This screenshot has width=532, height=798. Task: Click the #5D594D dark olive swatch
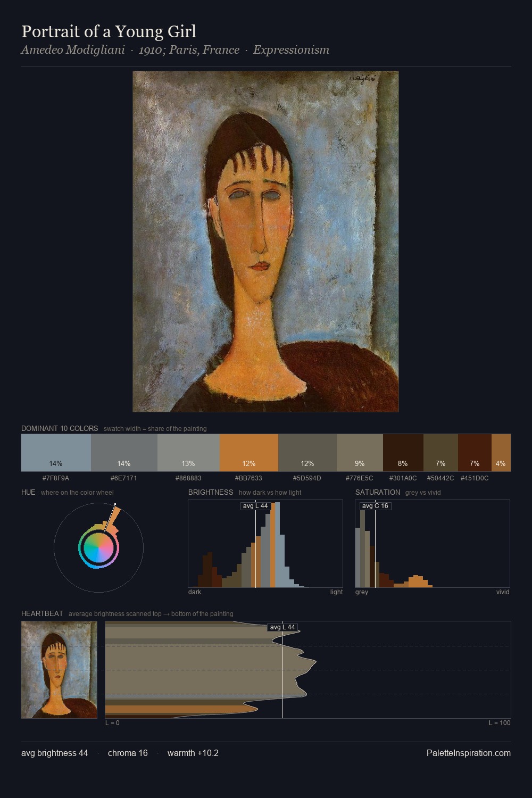coord(307,453)
